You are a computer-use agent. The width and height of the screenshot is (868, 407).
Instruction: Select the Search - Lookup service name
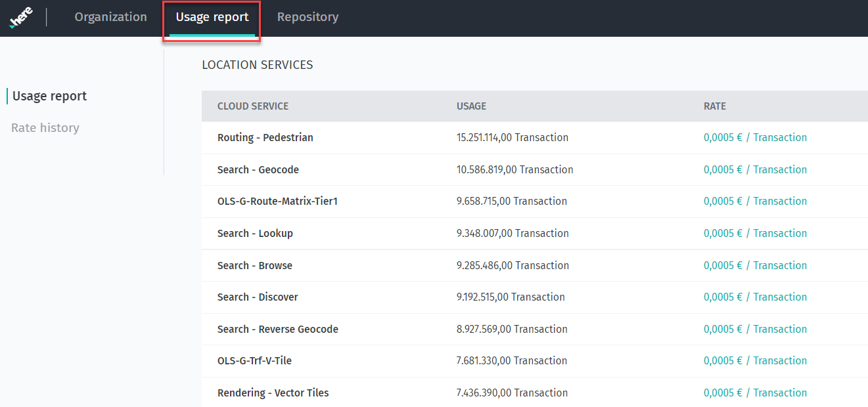255,234
